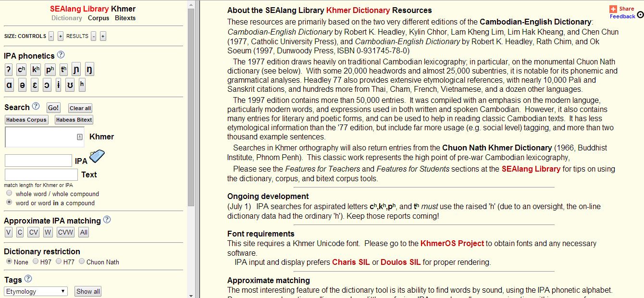Choose None dictionary restriction
This screenshot has width=644, height=298.
tap(9, 261)
